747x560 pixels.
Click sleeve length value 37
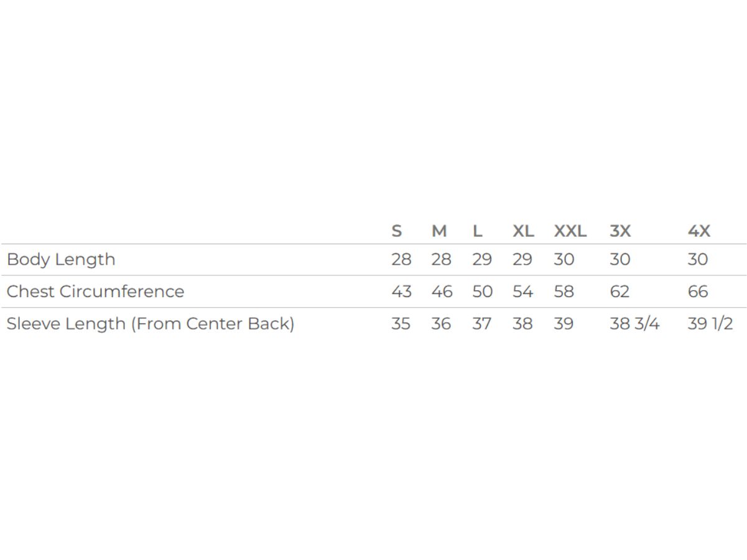[x=481, y=324]
